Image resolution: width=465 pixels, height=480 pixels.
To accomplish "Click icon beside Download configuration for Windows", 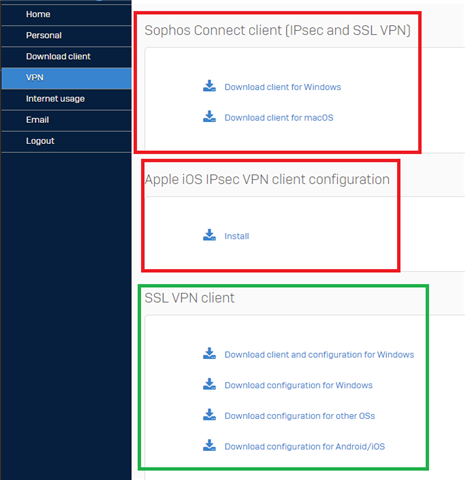I will [x=209, y=384].
